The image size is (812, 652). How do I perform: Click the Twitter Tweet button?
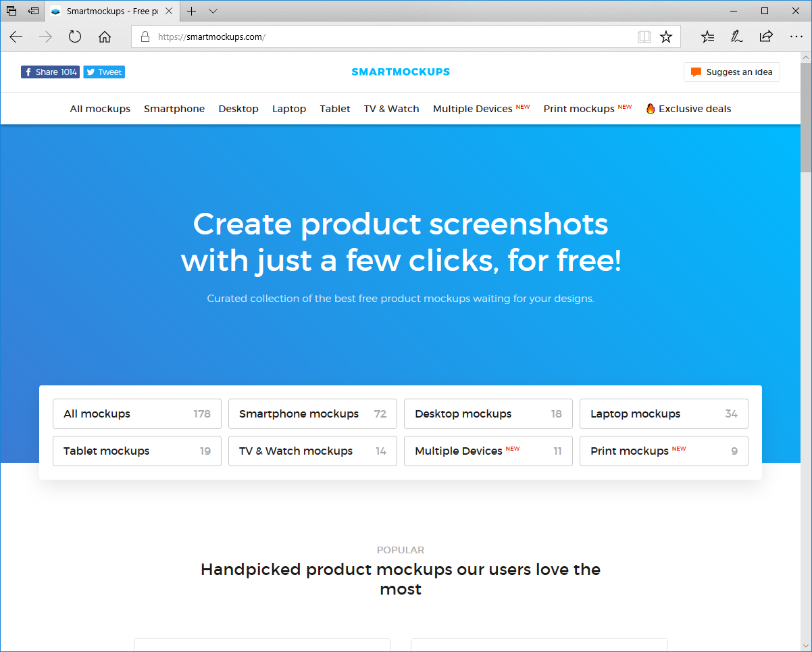(104, 72)
